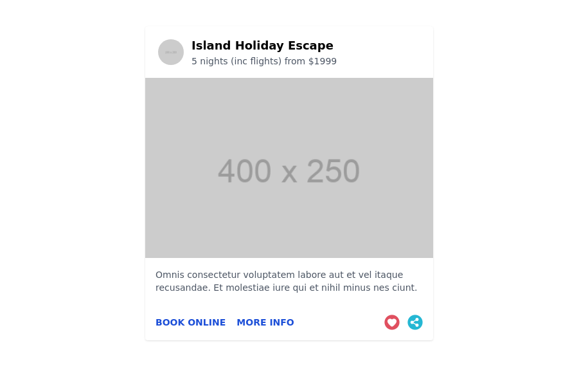The image size is (588, 377).
Task: Click the red heart favorite icon
Action: (392, 322)
